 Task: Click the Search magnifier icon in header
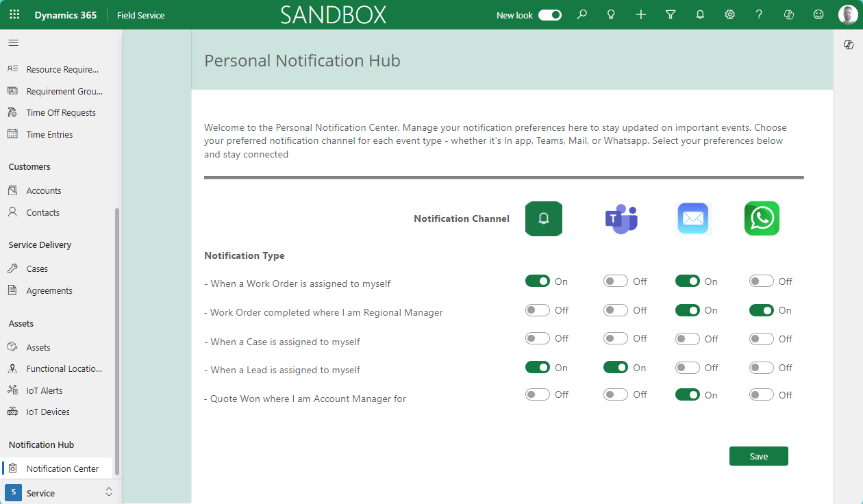pyautogui.click(x=582, y=14)
